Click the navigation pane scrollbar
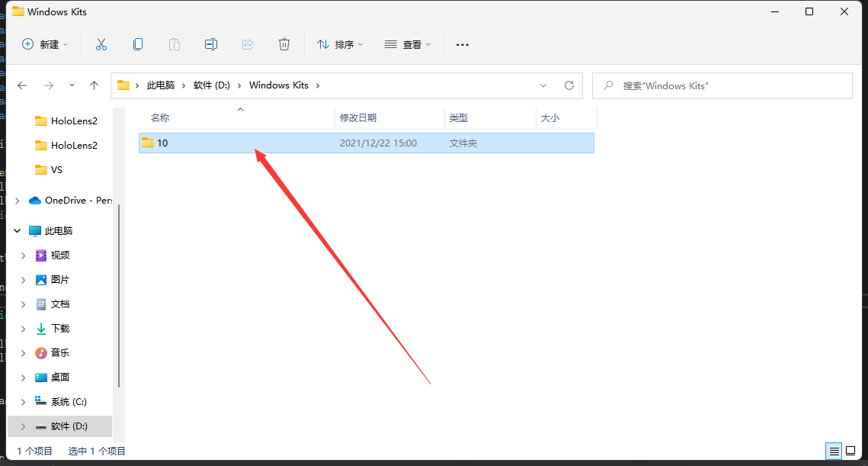This screenshot has width=868, height=466. [118, 295]
